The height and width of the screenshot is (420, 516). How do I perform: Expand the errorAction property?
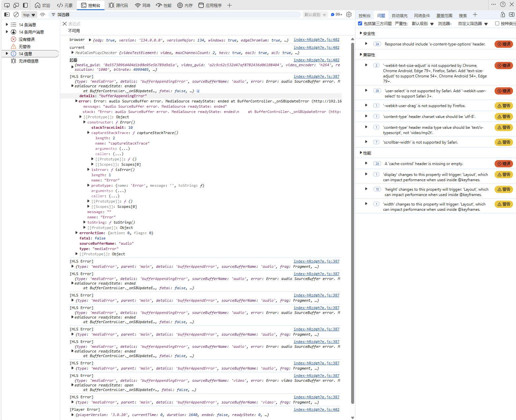tap(76, 233)
